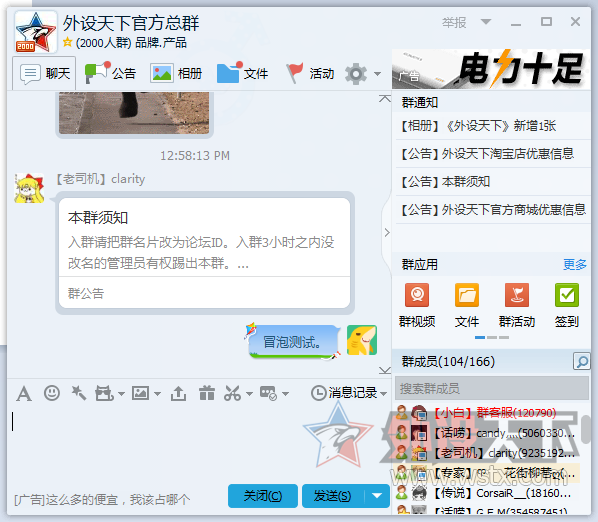Click the upload file icon
This screenshot has width=598, height=522.
(x=178, y=393)
